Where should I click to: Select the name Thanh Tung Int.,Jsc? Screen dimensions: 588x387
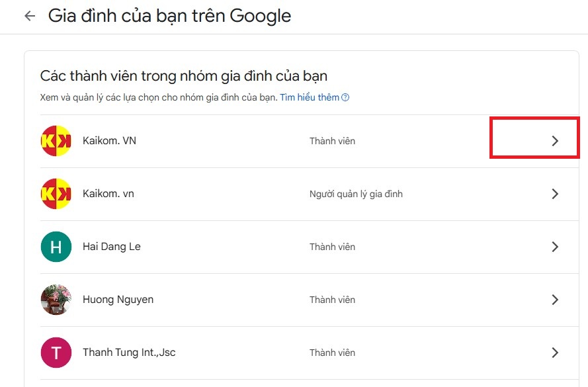129,353
